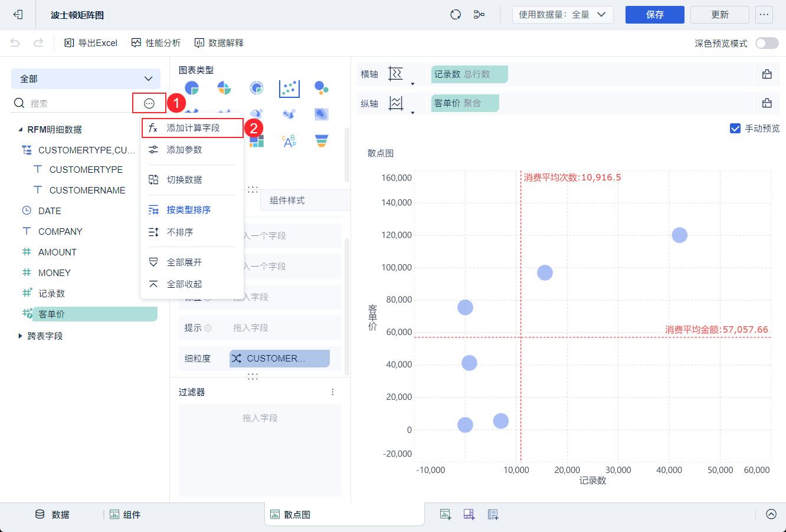
Task: Select the pie chart type
Action: tap(192, 88)
